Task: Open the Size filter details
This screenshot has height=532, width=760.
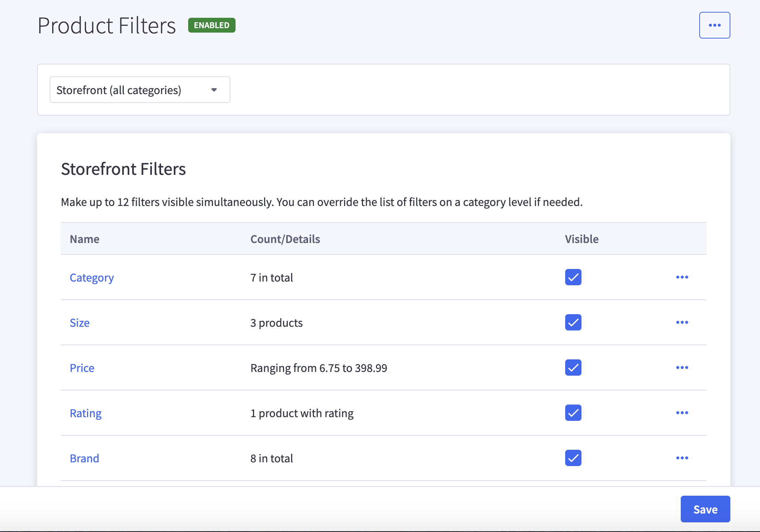Action: coord(79,322)
